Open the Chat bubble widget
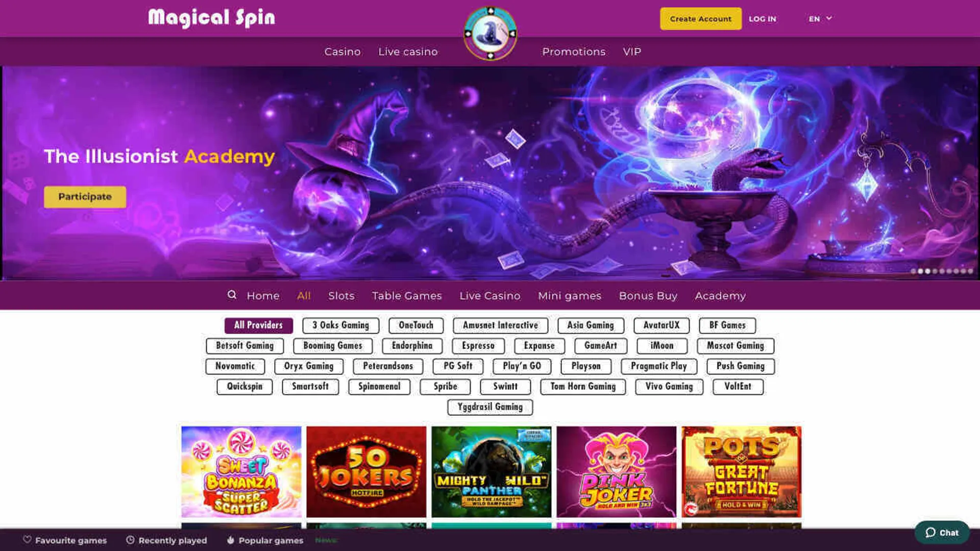 [942, 532]
